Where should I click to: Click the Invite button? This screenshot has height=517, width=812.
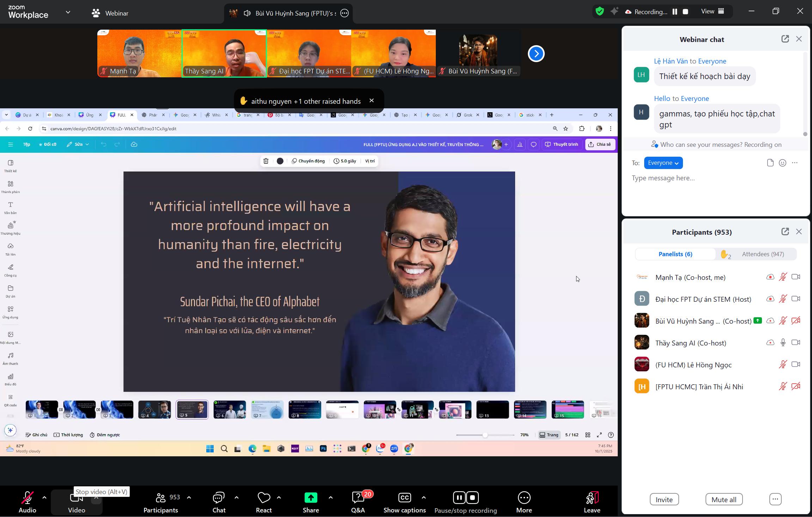664,499
